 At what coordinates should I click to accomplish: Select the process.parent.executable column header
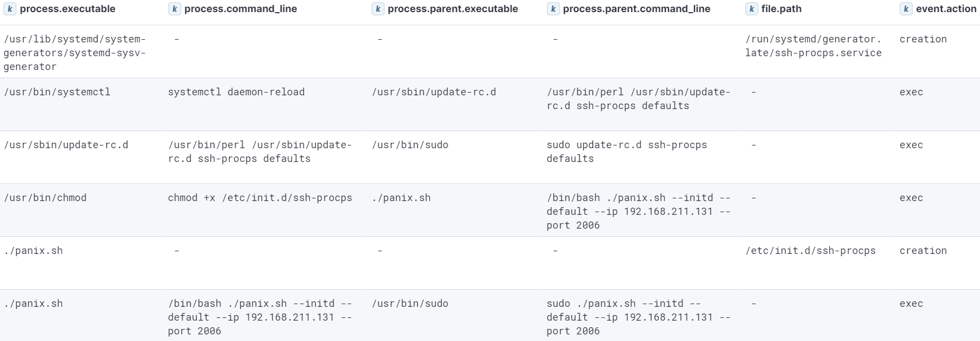[x=453, y=9]
